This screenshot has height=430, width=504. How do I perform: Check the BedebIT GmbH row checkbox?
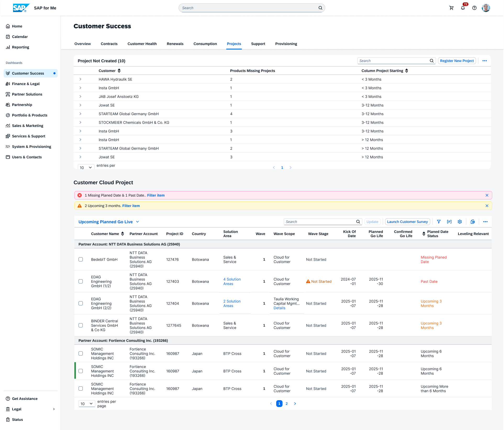81,259
